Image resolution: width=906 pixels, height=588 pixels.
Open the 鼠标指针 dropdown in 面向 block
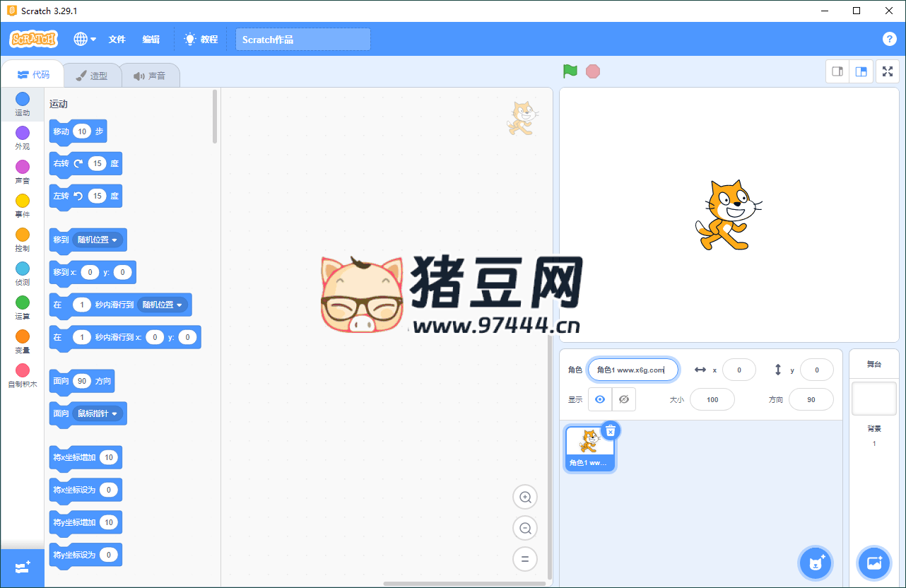[98, 413]
